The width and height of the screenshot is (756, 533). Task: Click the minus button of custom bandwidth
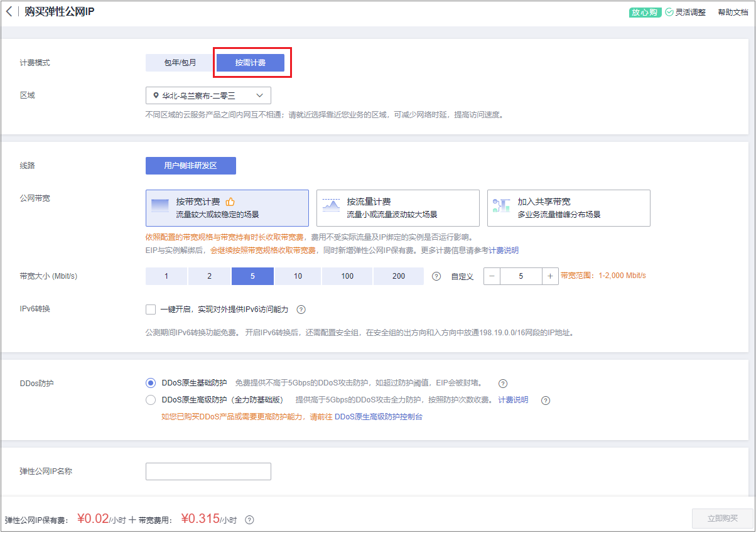coord(492,276)
